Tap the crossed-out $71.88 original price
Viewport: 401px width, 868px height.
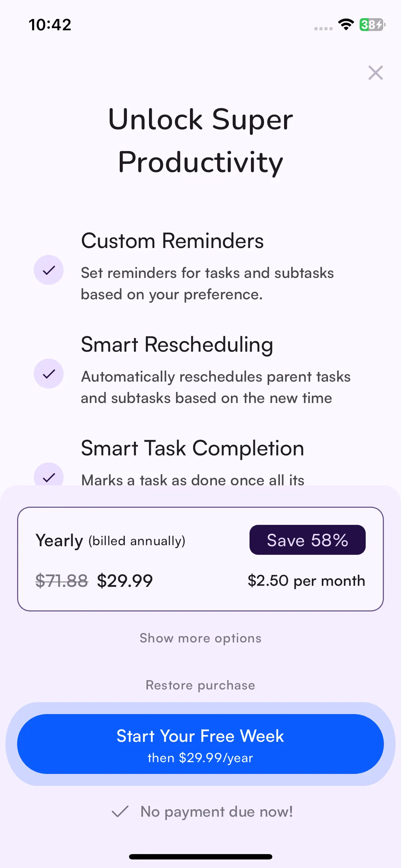[x=62, y=581]
